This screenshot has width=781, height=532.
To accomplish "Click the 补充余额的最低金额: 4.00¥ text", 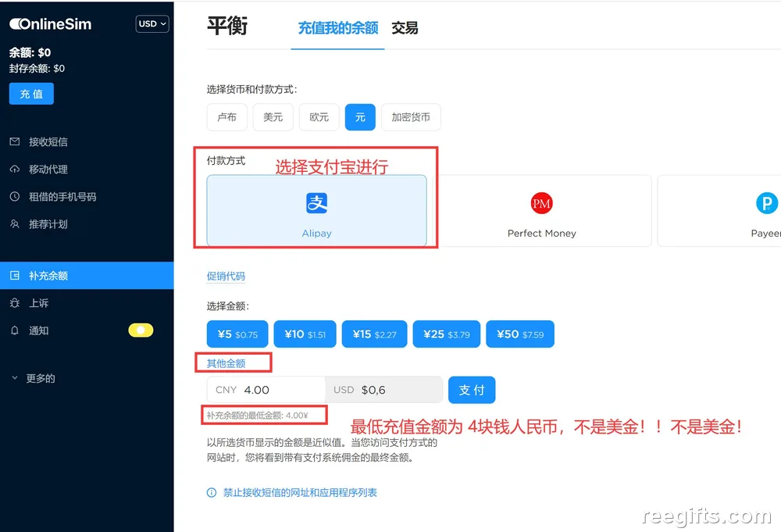I will [258, 416].
